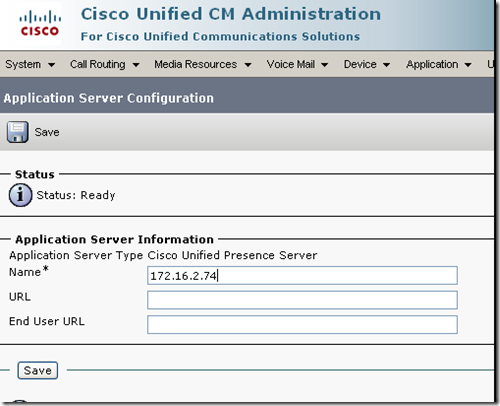Click the Status information icon
Screen dimensions: 500x406
pyautogui.click(x=20, y=195)
